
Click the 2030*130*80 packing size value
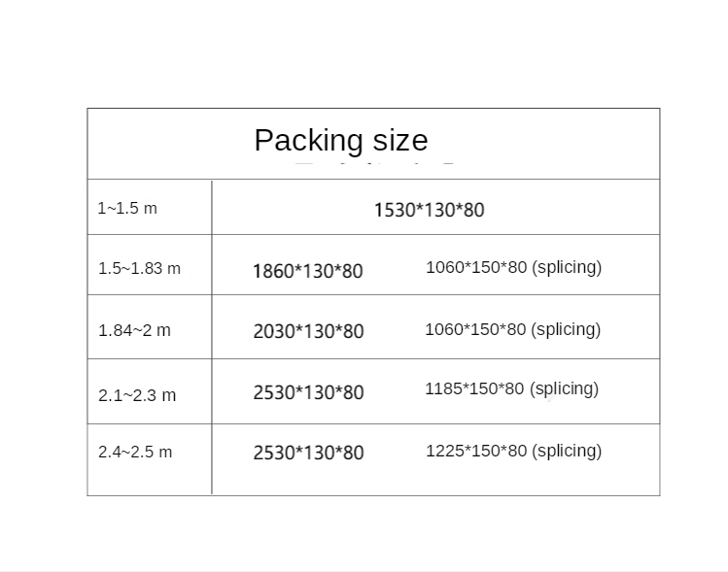(x=308, y=331)
